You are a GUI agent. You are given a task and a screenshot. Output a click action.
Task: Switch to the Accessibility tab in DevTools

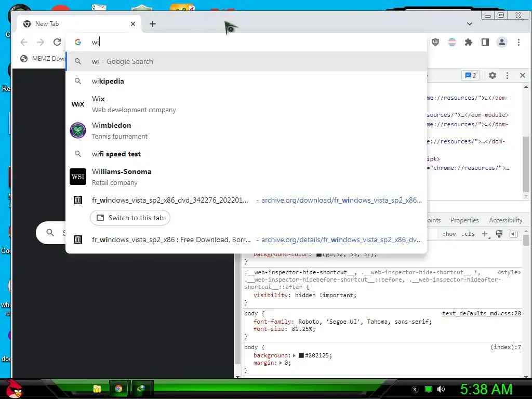pyautogui.click(x=506, y=220)
